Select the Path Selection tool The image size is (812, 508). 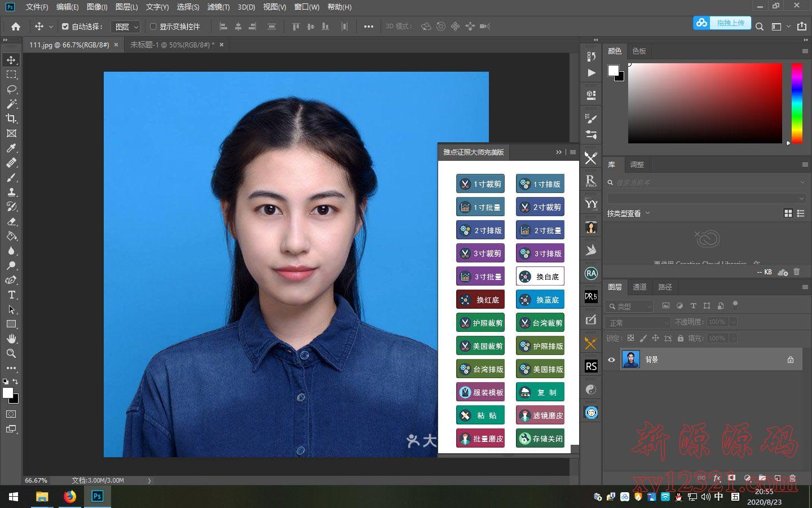pos(11,309)
